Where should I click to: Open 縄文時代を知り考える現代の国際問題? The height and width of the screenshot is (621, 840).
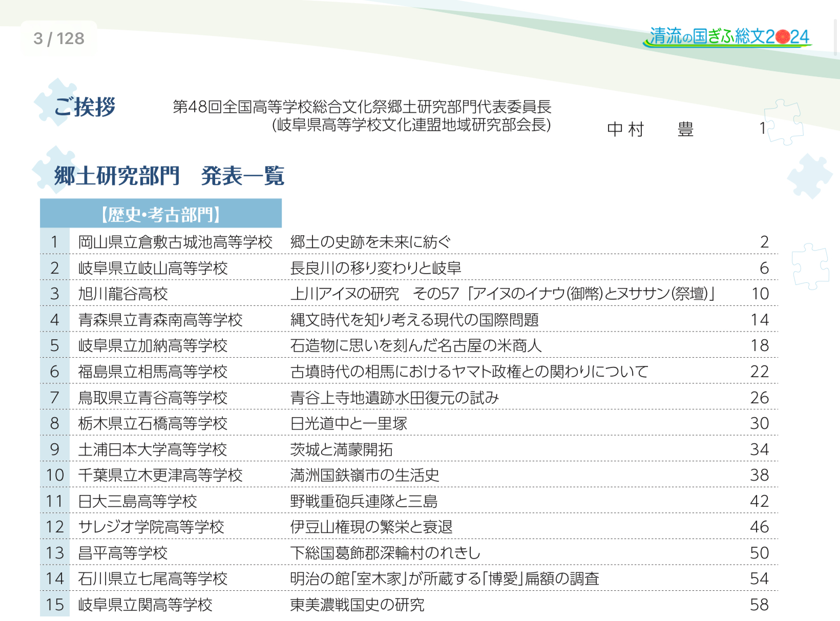[414, 320]
